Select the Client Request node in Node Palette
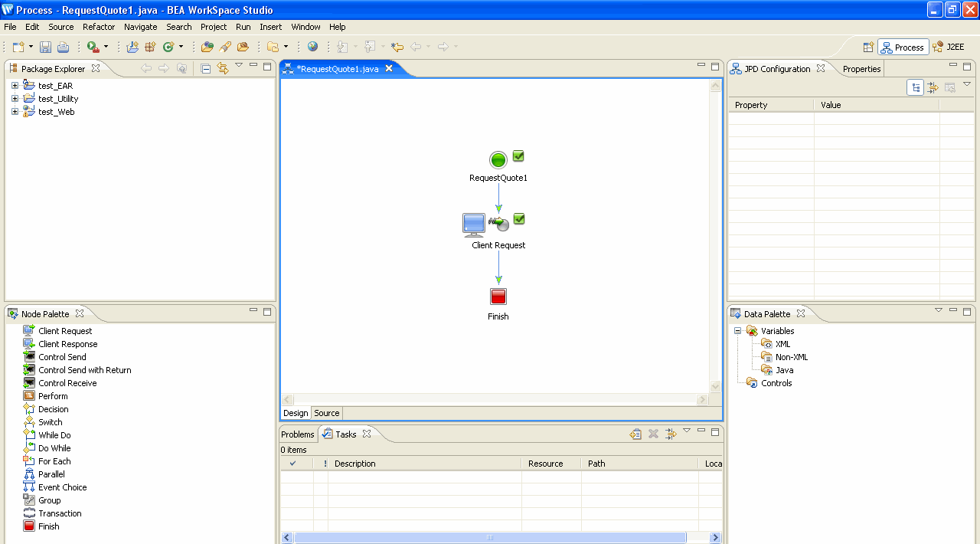980x544 pixels. coord(65,330)
